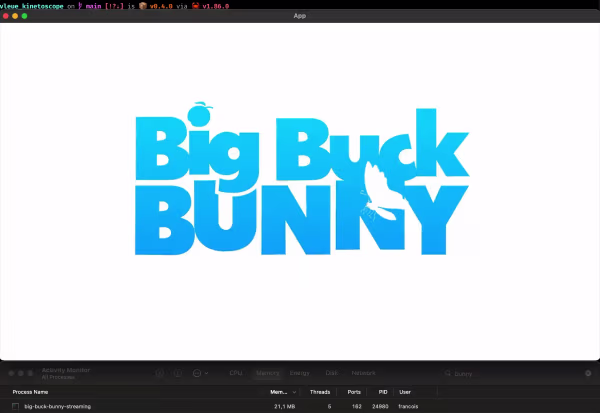Switch to the Disk tab in Activity Monitor

click(331, 373)
